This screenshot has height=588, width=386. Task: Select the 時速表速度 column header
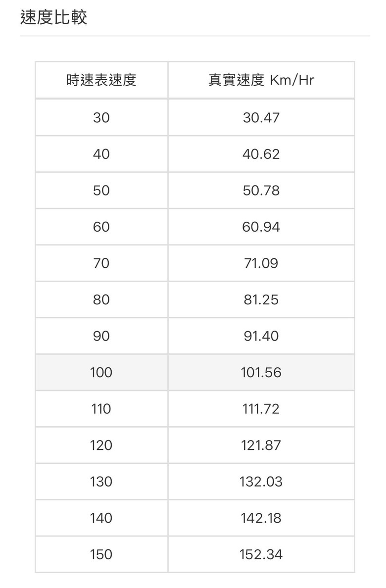tap(101, 80)
